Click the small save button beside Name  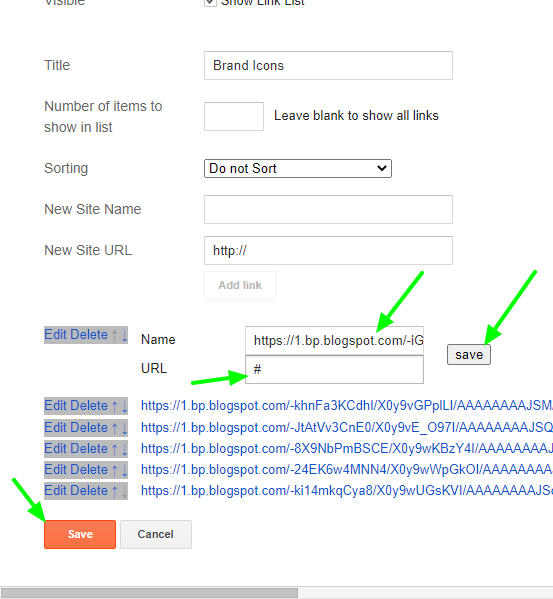tap(469, 355)
